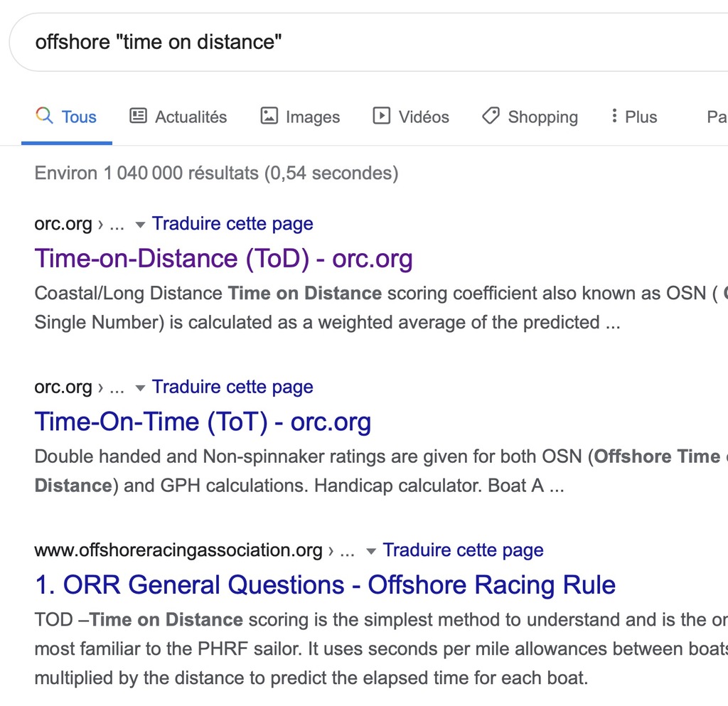
Task: Switch to the Actualités tab
Action: point(178,117)
